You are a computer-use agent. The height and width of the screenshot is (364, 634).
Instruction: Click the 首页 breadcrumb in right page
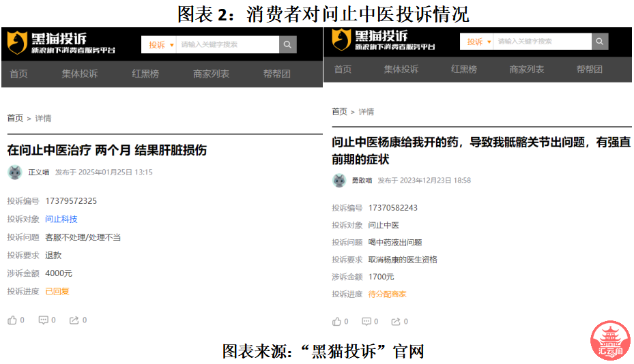340,112
